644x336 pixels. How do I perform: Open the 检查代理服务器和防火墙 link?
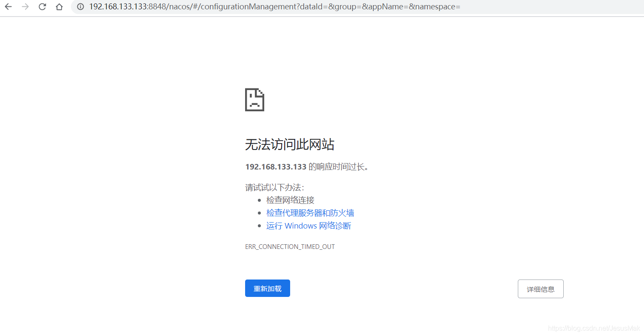310,213
